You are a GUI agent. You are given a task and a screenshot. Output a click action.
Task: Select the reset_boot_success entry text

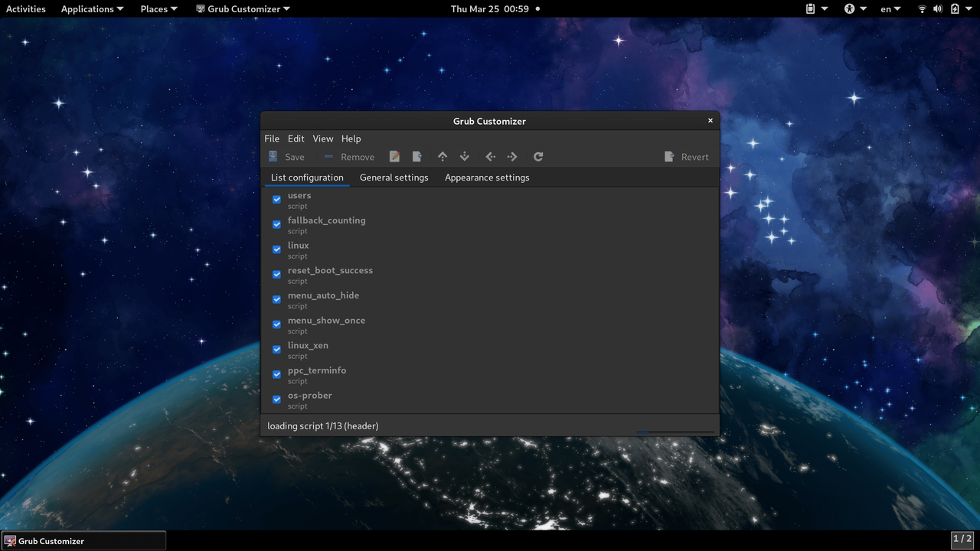[331, 270]
